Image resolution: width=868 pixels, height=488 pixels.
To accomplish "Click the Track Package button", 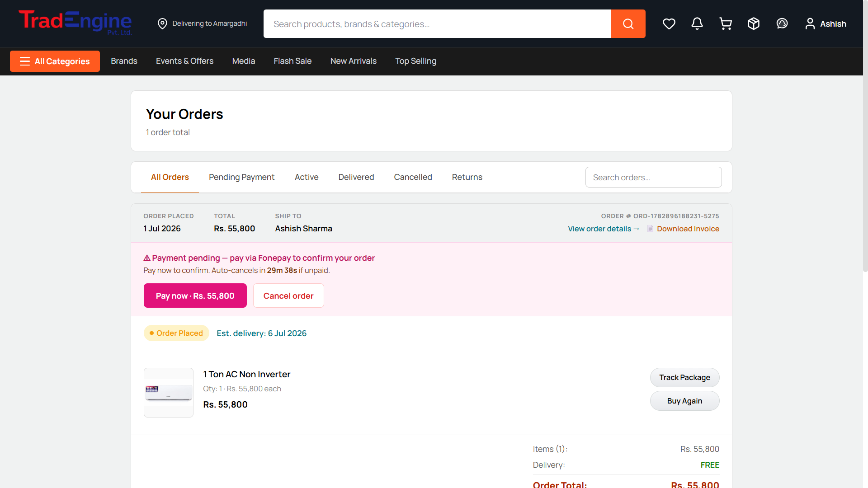I will [684, 377].
